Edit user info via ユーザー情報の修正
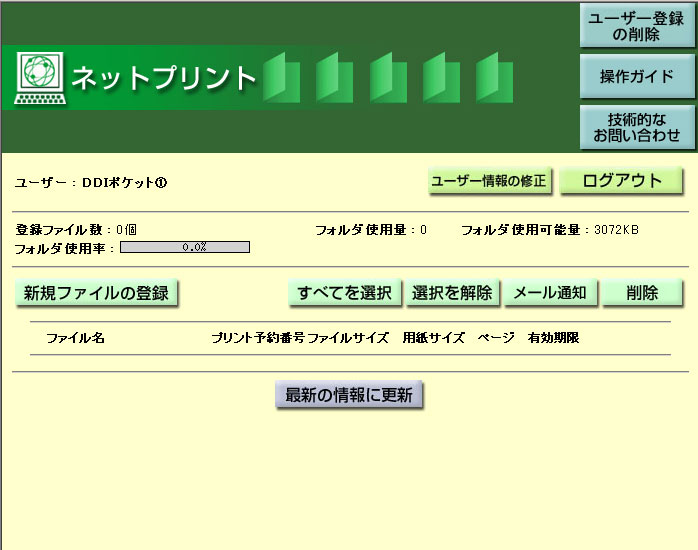Viewport: 698px width, 550px height. [489, 181]
